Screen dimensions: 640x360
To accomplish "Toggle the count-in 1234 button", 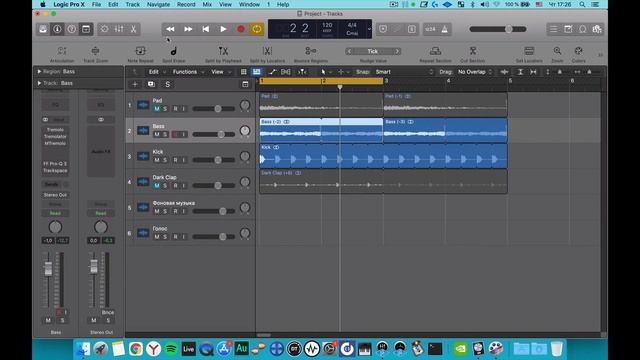I will click(430, 29).
